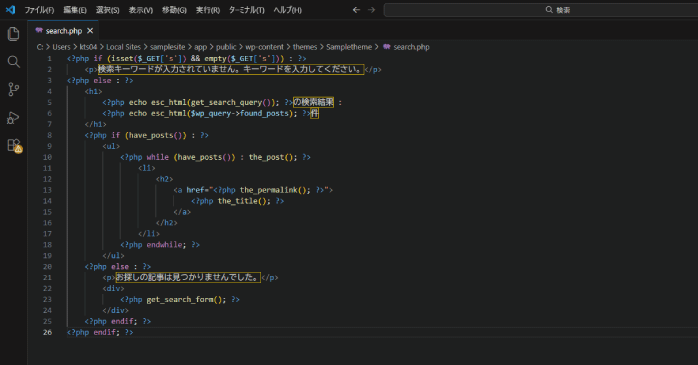Click app in the breadcrumb path
698x365 pixels.
[200, 47]
